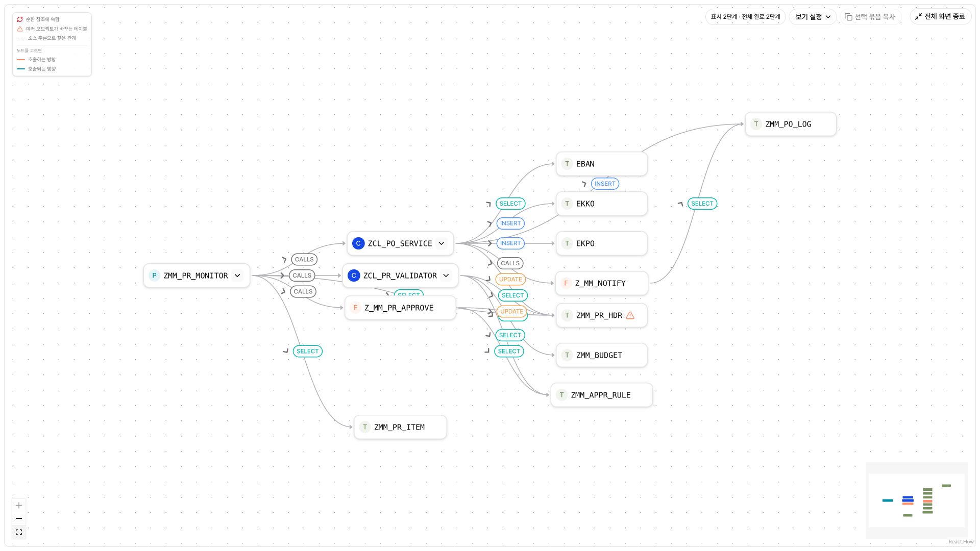This screenshot has height=551, width=980.
Task: Select the ZMM_APPR_RULE table name
Action: coord(601,395)
